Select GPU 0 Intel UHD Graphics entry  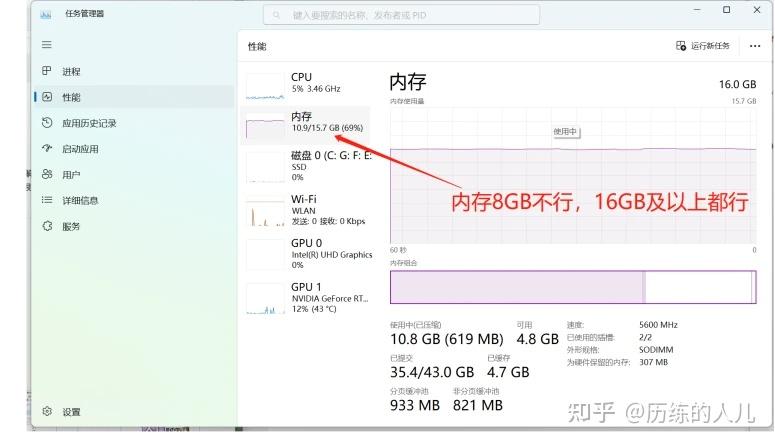[305, 254]
